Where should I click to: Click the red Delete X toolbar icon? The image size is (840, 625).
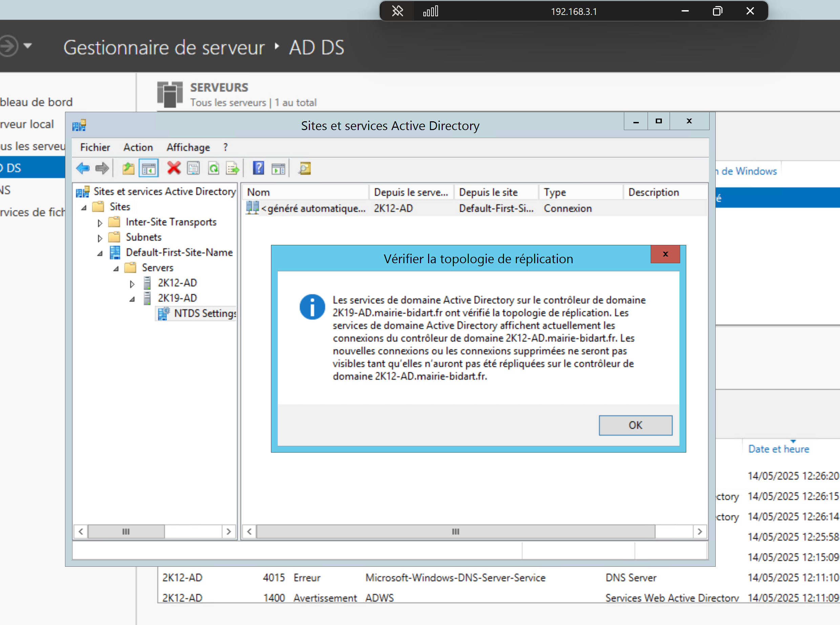tap(174, 168)
